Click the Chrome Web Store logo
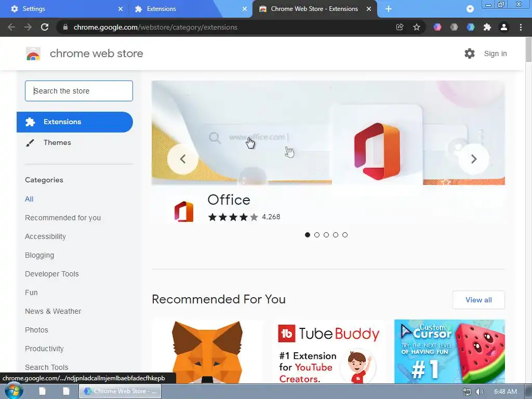The width and height of the screenshot is (532, 399). 33,54
